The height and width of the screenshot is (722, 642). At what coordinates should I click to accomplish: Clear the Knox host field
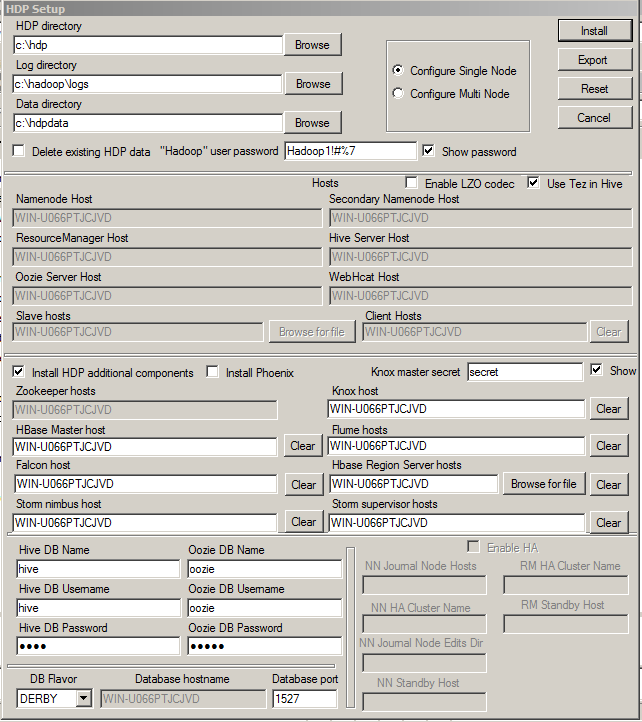click(608, 409)
